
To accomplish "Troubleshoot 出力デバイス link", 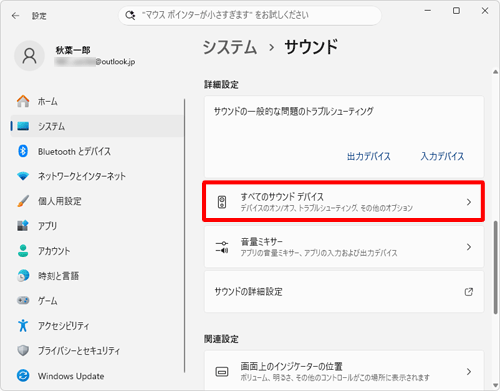I will coord(369,156).
